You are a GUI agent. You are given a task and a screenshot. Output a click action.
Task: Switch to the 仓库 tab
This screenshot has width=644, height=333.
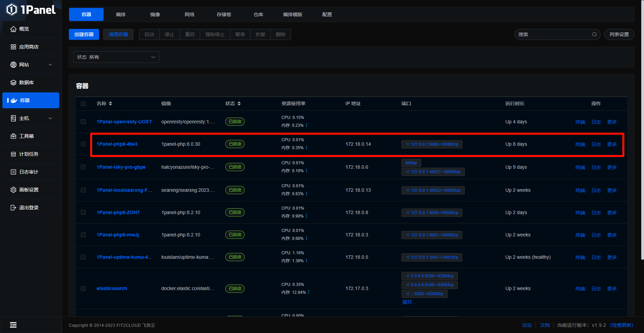click(x=258, y=14)
